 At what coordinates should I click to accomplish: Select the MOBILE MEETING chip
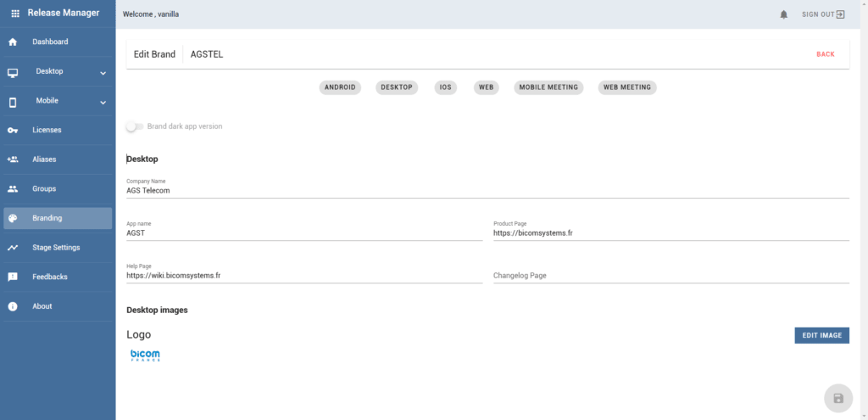tap(548, 87)
